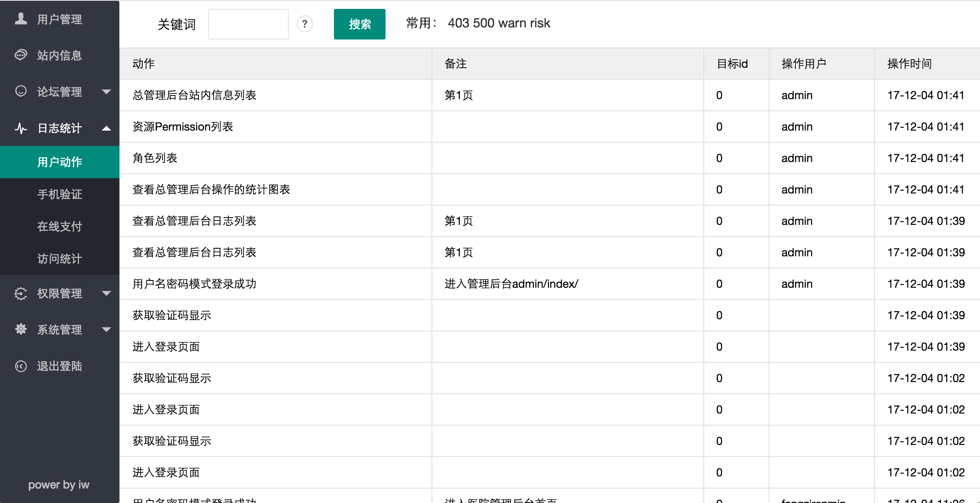Screen dimensions: 980x503
Task: Select the active 用户动作 menu item
Action: point(60,162)
